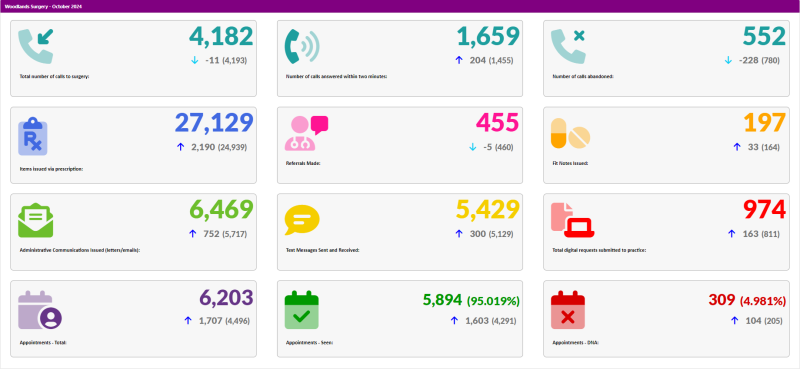Click the purple calendar appointments total icon

click(40, 310)
